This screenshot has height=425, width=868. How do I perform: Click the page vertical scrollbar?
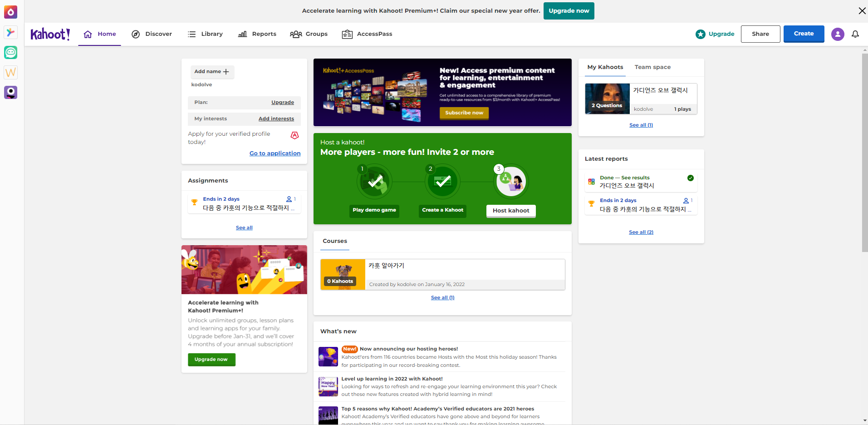864,152
